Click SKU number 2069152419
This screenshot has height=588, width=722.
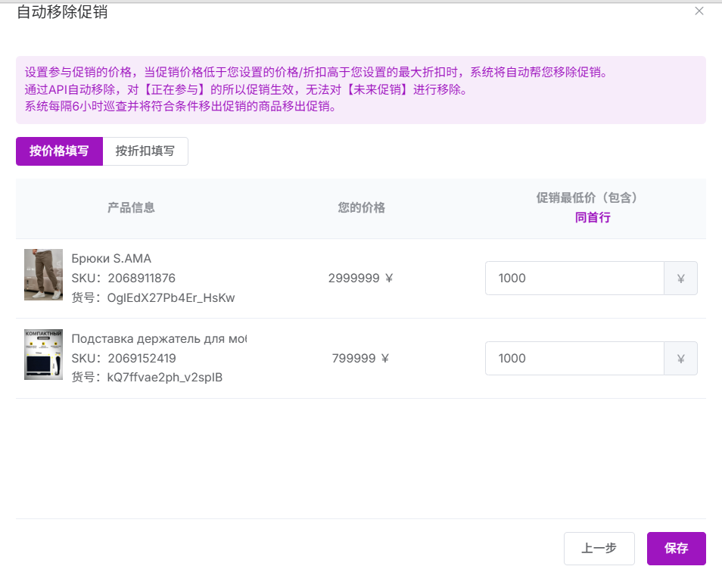click(x=142, y=358)
